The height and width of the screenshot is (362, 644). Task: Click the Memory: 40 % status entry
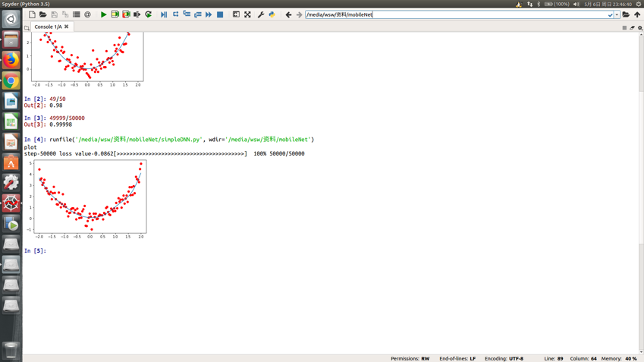point(619,359)
